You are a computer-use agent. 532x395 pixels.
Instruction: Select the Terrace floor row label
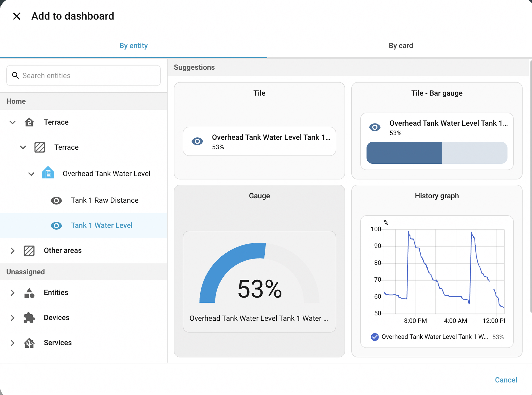pos(56,122)
